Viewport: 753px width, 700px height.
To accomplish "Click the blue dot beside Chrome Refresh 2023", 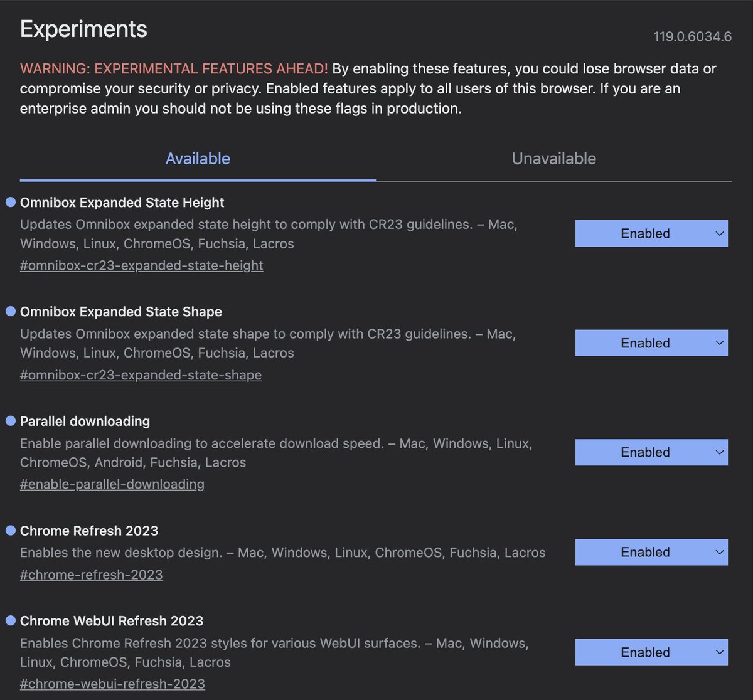I will (10, 530).
